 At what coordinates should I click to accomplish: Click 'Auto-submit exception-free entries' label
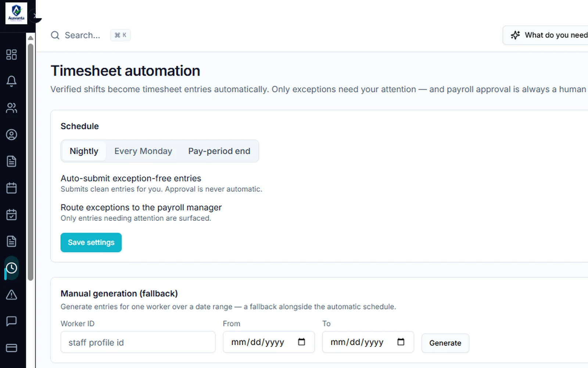click(131, 178)
